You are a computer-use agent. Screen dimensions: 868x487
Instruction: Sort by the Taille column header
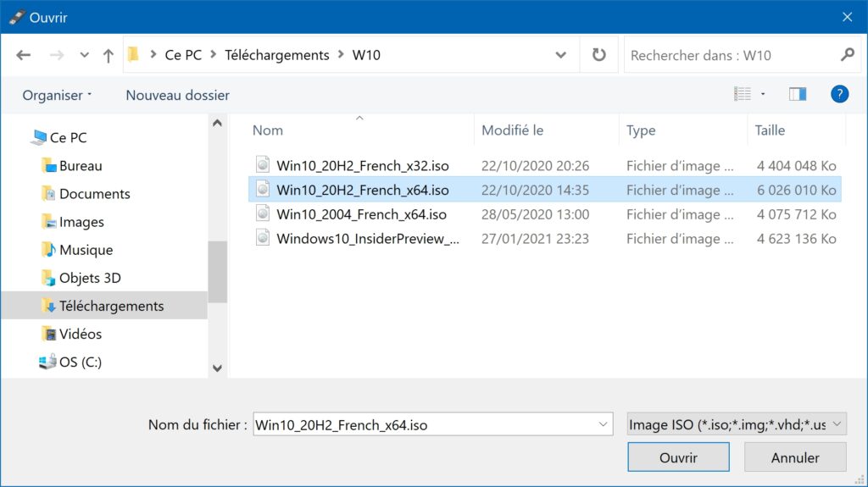point(770,130)
